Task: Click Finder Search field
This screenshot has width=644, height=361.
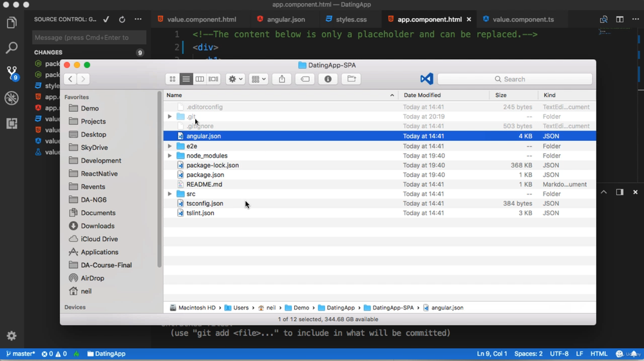Action: (515, 79)
